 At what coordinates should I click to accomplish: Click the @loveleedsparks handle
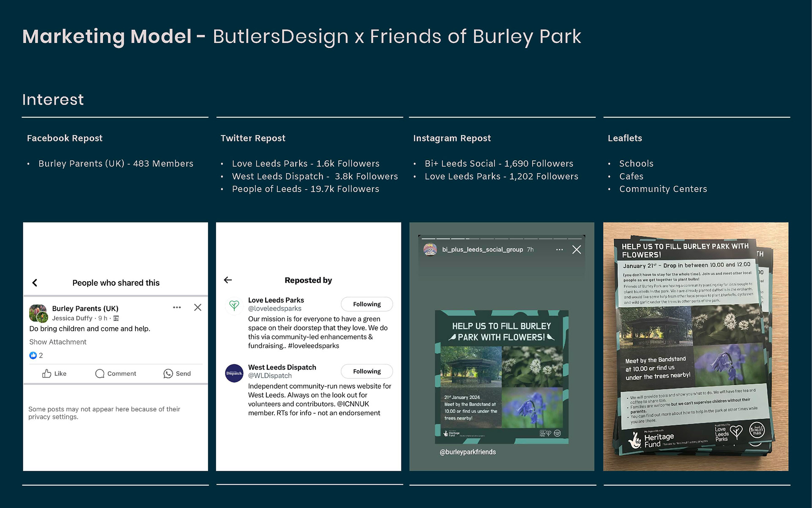click(x=274, y=309)
